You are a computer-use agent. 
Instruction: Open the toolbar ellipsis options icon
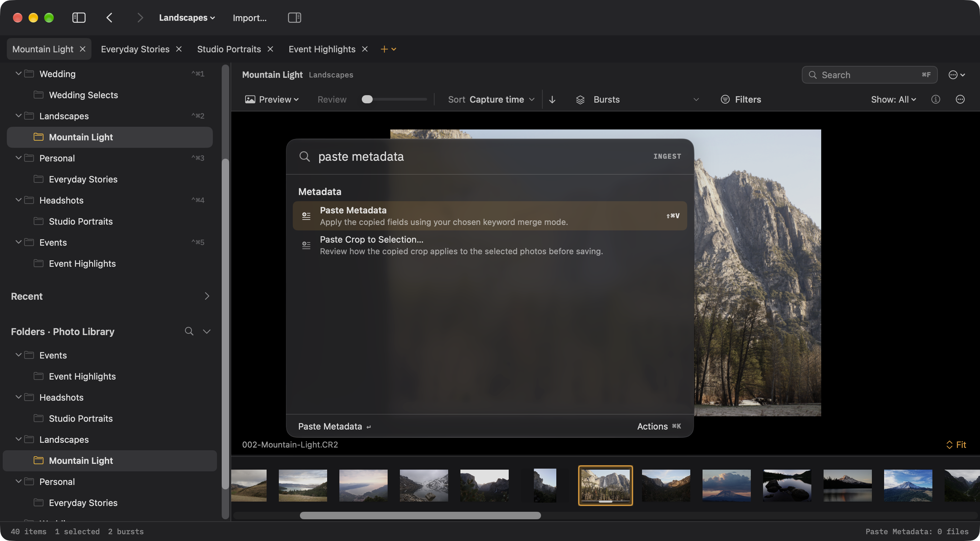click(960, 100)
